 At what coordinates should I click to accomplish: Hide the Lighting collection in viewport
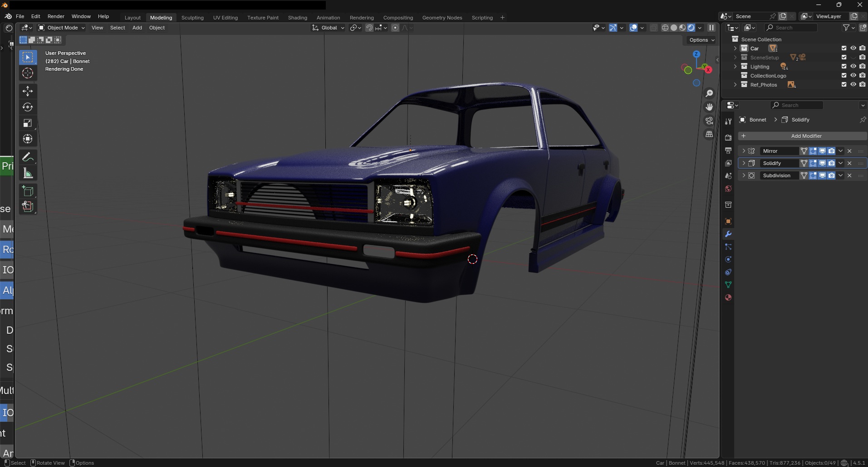[853, 66]
